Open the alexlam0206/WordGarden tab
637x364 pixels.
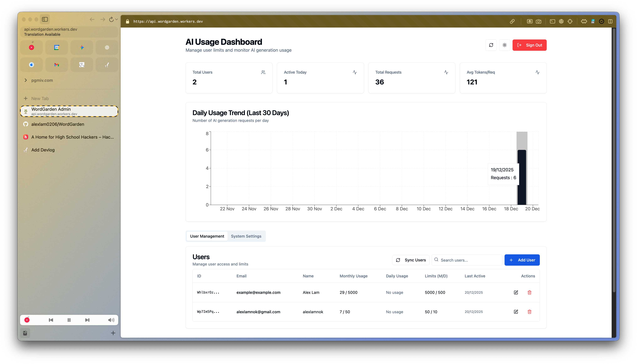click(x=58, y=124)
